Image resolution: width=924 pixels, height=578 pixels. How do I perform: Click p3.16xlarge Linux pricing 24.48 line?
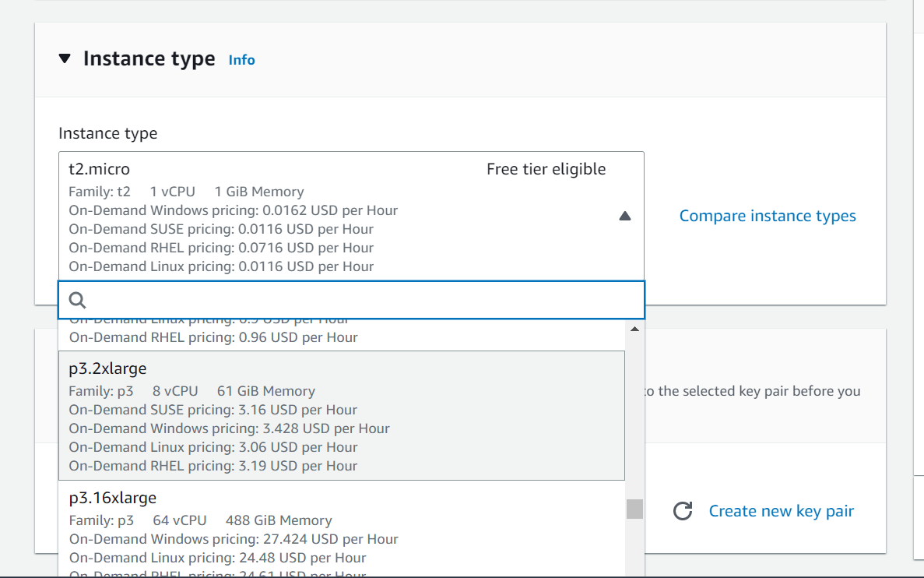[x=217, y=558]
